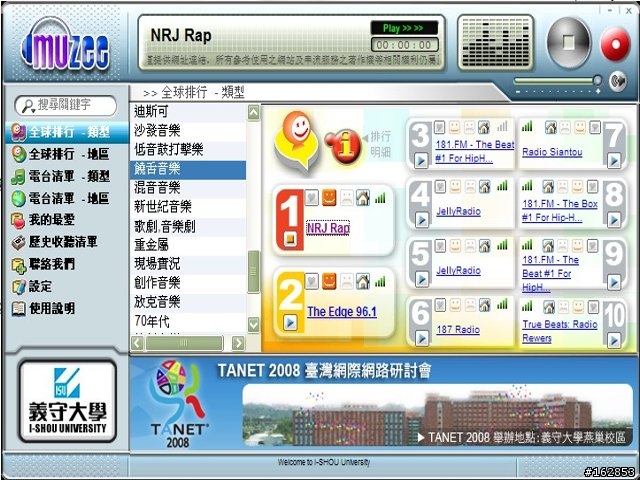The image size is (640, 480).
Task: Select genre 混音音樂 in list
Action: point(188,188)
